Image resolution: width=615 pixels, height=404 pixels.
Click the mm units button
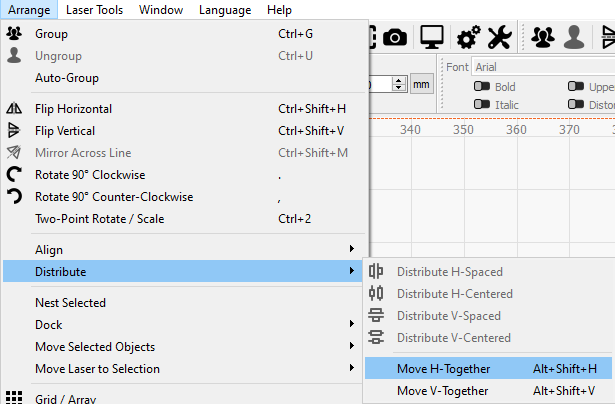coord(421,85)
